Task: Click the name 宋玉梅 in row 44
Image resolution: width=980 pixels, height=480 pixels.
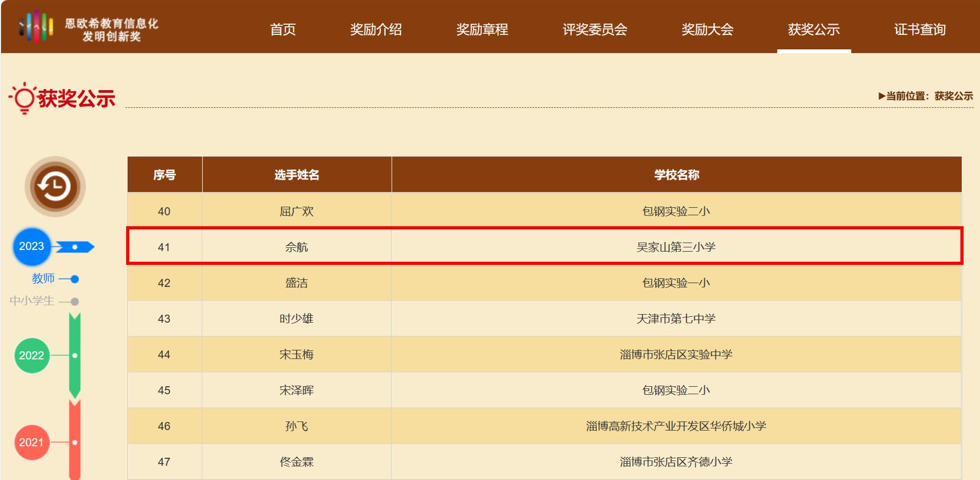Action: (297, 354)
